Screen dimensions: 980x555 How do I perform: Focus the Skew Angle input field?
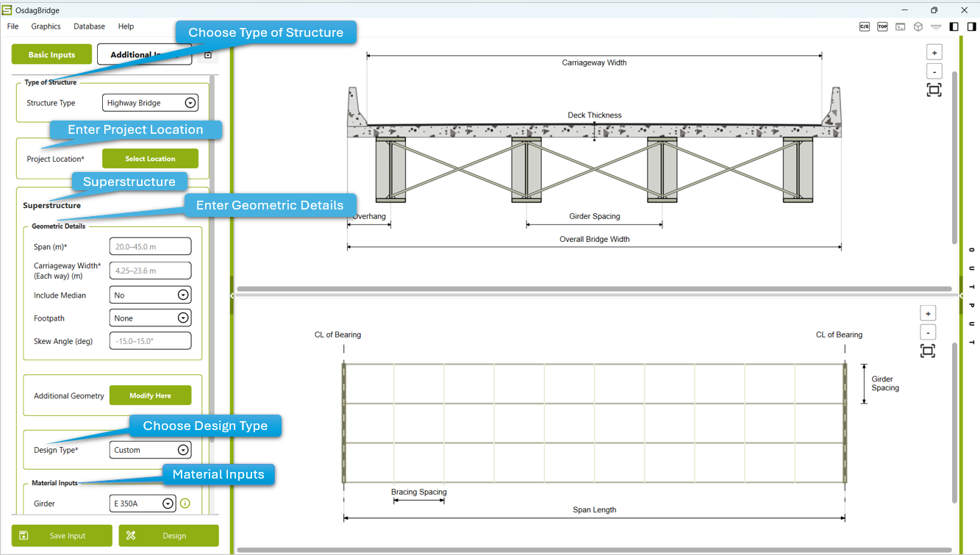150,341
